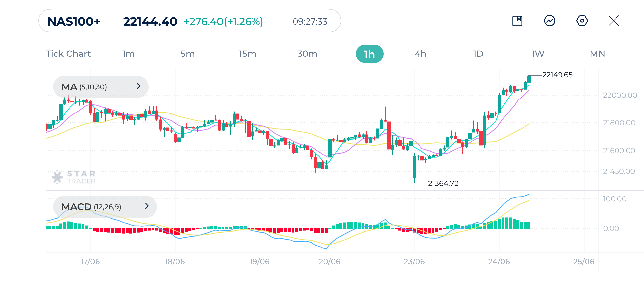Open chart settings via the gear icon
This screenshot has height=282, width=644.
pos(582,21)
